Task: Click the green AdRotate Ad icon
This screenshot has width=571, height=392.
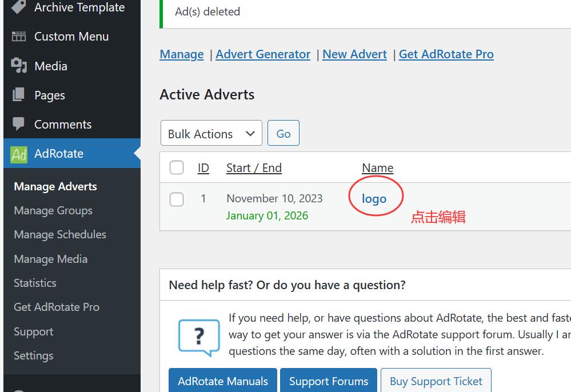Action: point(19,154)
